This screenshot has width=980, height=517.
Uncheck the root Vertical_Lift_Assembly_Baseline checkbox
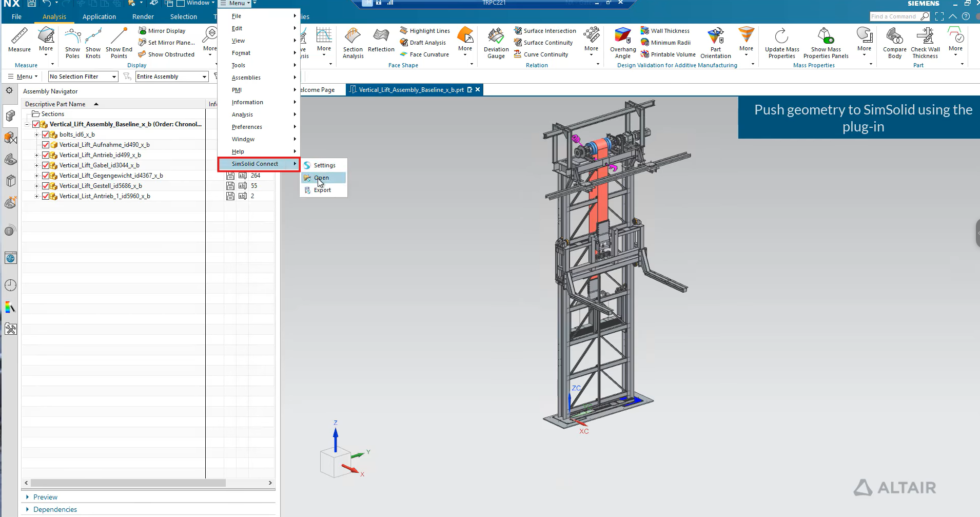pos(36,124)
